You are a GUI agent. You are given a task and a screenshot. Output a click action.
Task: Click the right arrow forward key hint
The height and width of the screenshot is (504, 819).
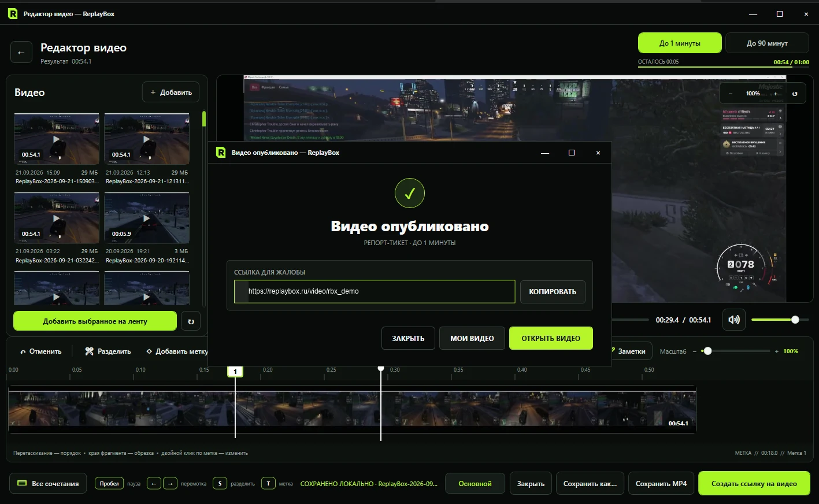170,484
